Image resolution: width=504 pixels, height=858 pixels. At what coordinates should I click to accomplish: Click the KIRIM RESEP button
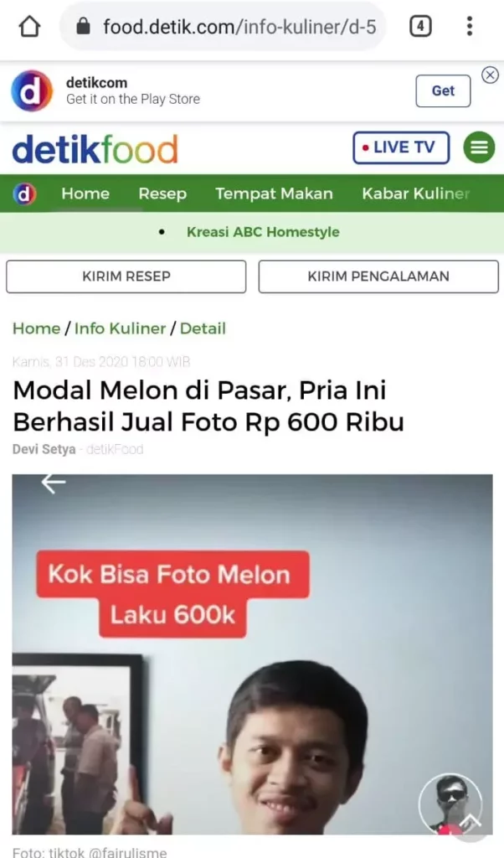[126, 277]
